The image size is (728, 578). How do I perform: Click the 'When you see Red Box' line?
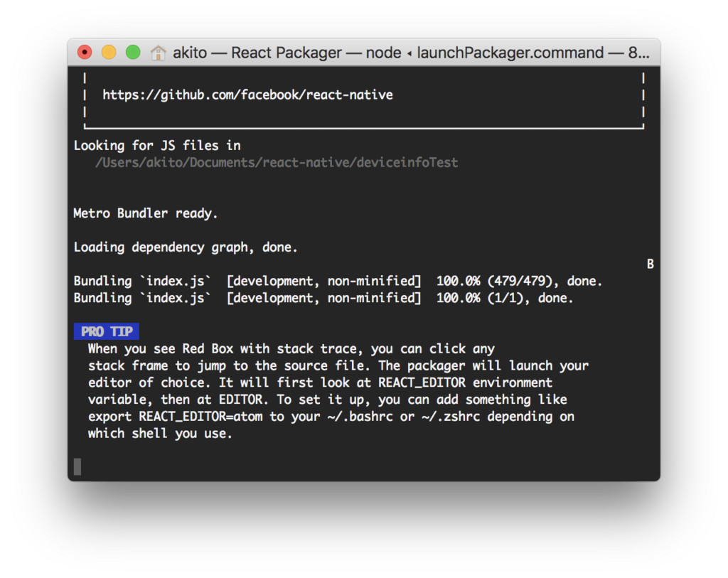[x=291, y=348]
